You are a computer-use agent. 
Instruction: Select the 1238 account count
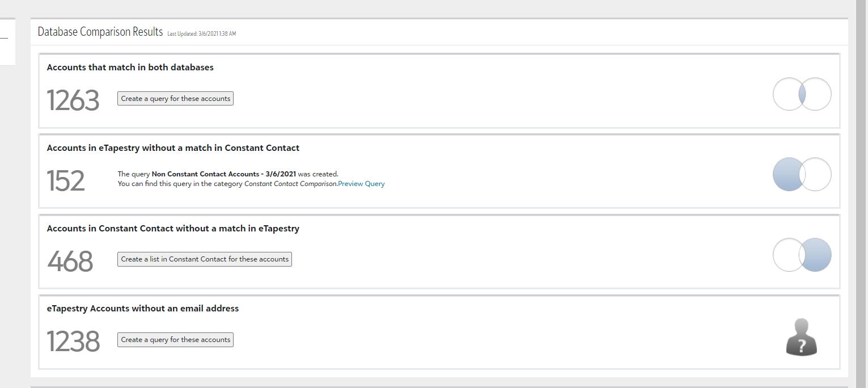pos(73,342)
